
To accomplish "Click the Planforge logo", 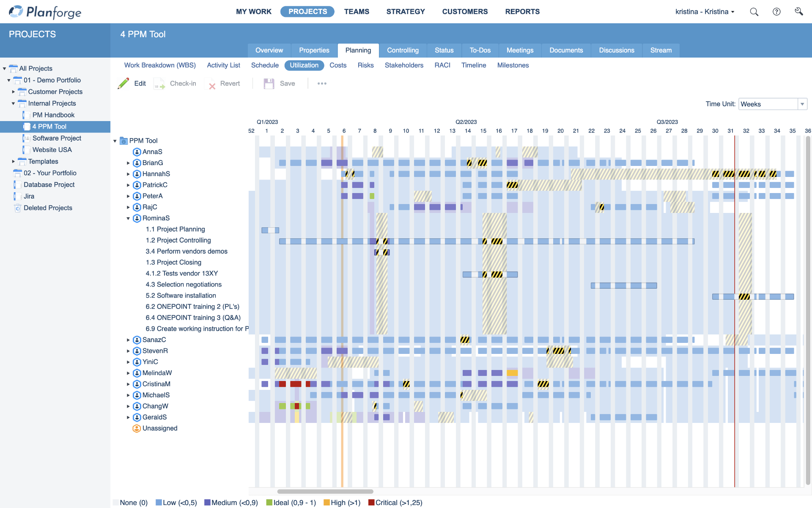I will tap(45, 12).
